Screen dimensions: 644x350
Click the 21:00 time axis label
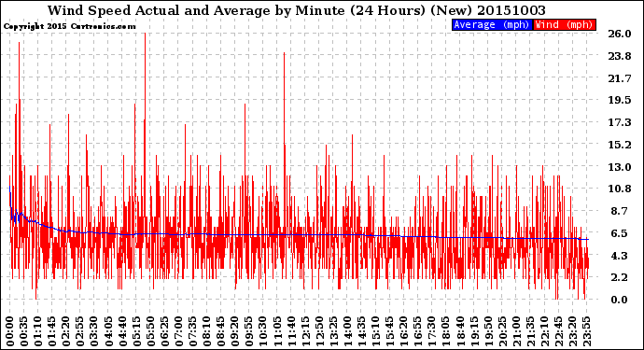point(516,331)
